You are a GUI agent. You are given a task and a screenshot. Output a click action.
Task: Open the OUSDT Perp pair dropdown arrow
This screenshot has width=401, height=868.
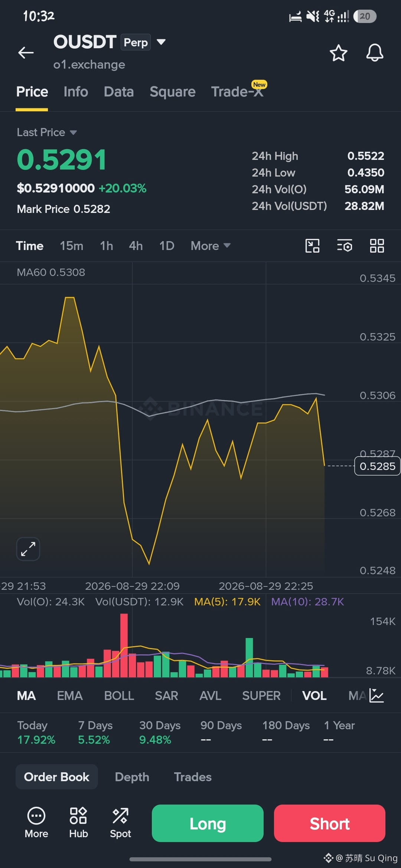tap(161, 42)
